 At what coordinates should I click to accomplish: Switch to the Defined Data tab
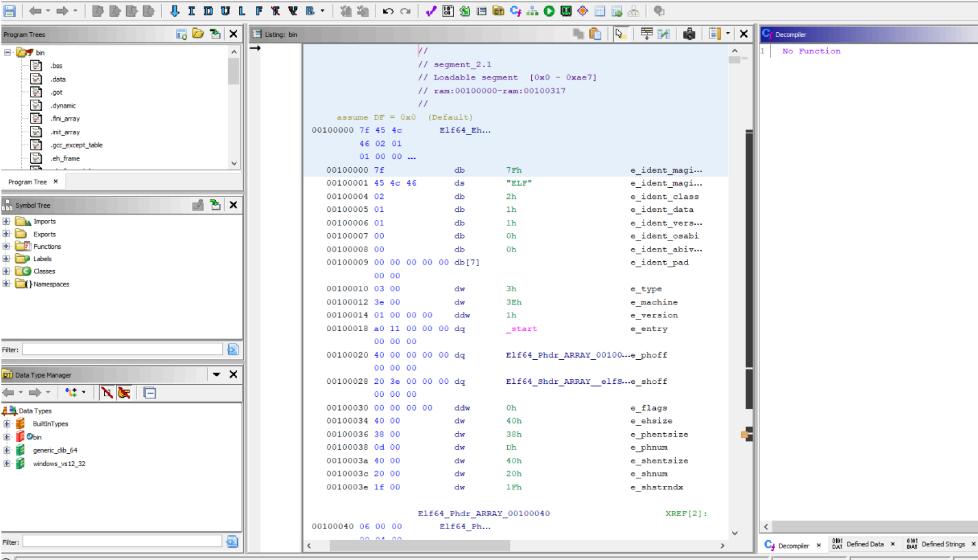coord(864,544)
